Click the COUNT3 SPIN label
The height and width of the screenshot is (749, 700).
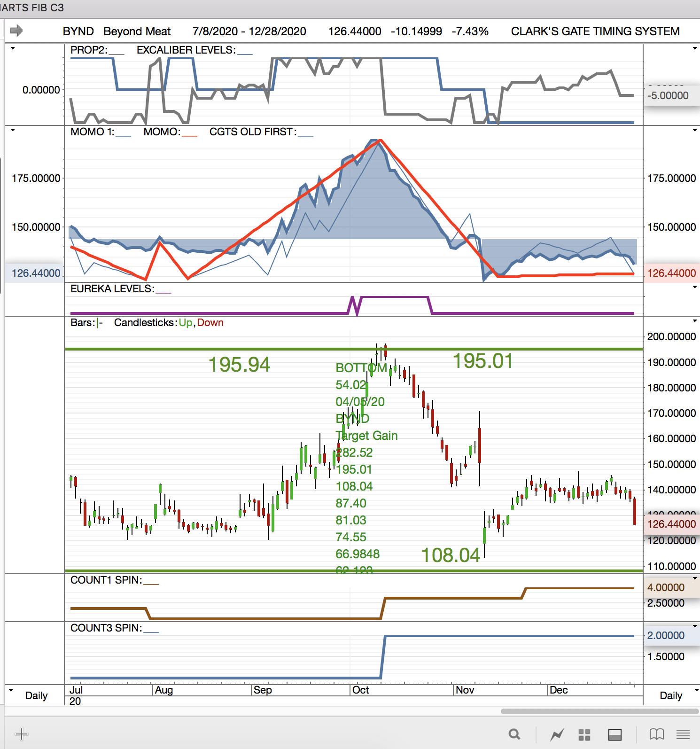(106, 628)
